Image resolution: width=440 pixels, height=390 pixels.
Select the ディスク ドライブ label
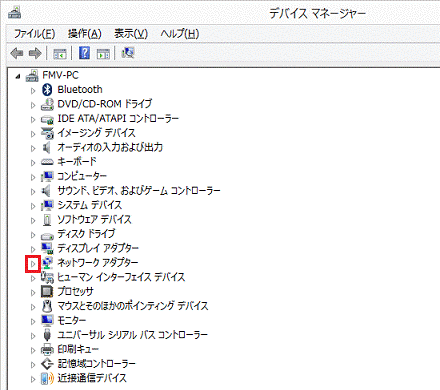pos(86,234)
